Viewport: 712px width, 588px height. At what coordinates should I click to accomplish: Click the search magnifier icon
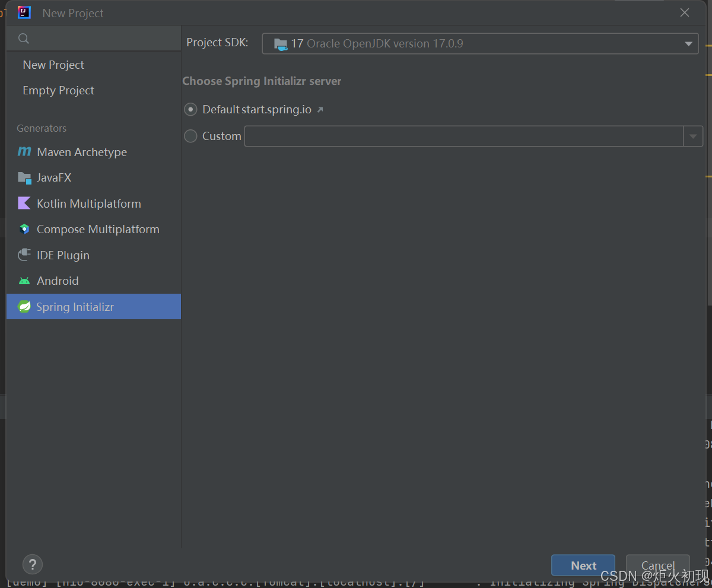[24, 39]
